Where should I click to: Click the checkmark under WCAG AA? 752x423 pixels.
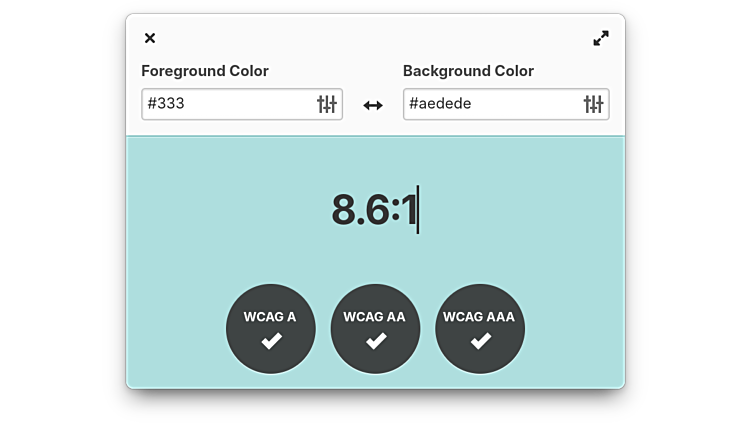(376, 341)
